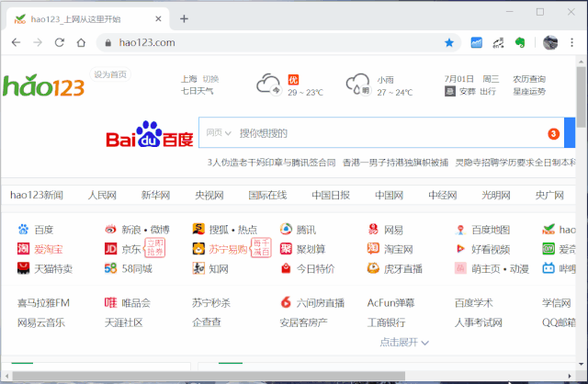This screenshot has width=588, height=384.
Task: Open the 网易云音乐 link
Action: point(41,322)
